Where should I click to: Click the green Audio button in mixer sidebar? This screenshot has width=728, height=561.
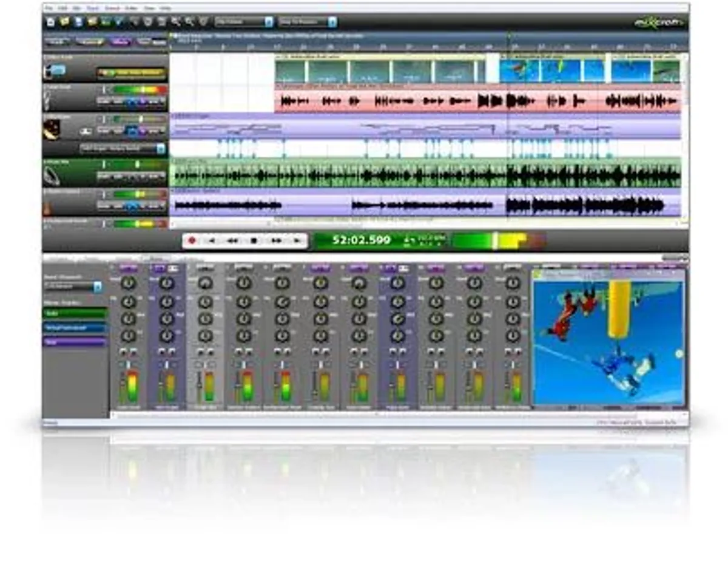[x=75, y=313]
